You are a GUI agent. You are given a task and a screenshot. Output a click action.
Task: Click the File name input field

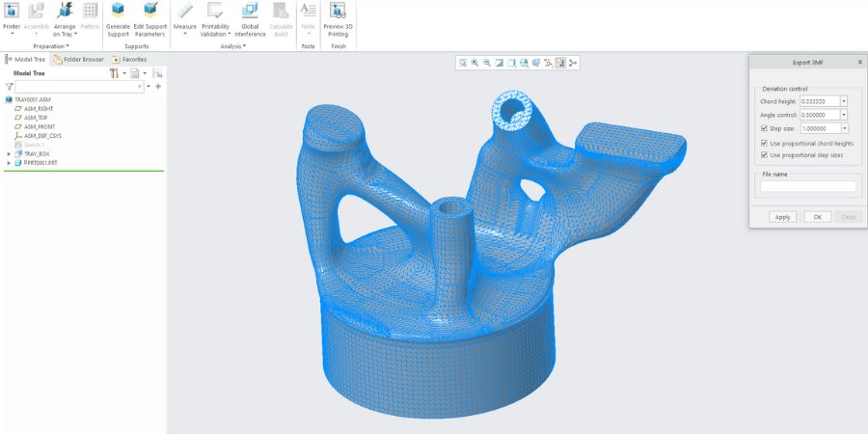[807, 186]
